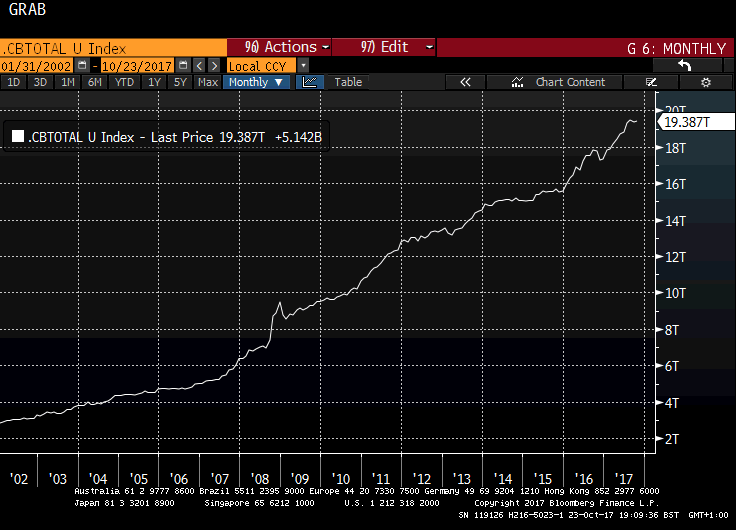Select the Max time range
736x530 pixels.
pos(207,82)
